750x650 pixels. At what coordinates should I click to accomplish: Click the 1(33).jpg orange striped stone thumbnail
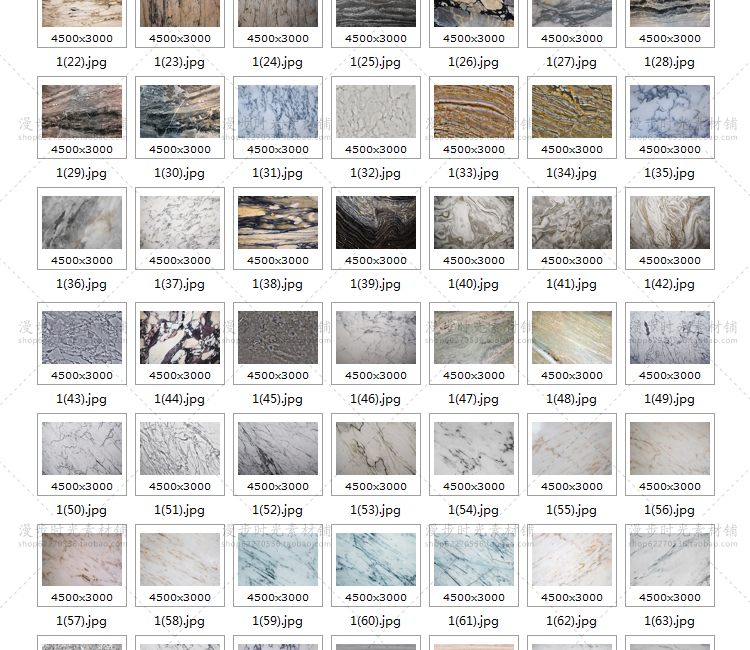(474, 111)
